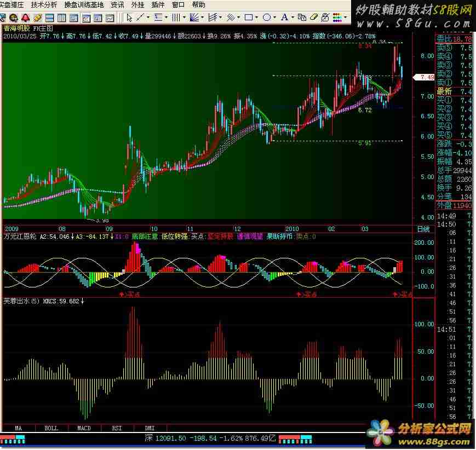Expand the text tool dropdown arrow

[x=293, y=18]
